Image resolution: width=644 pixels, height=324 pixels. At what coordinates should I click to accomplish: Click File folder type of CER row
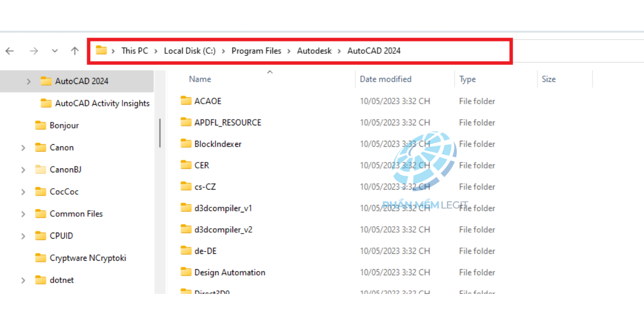tap(477, 165)
